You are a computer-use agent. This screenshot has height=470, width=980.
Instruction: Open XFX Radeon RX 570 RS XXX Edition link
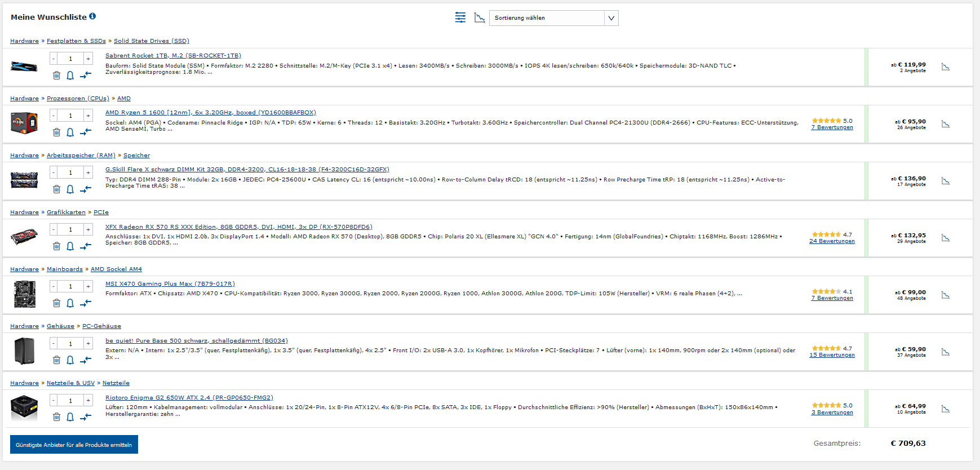click(239, 227)
